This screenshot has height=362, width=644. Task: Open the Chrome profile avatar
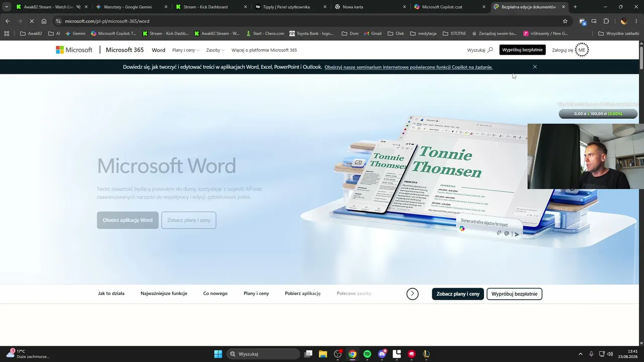[624, 21]
